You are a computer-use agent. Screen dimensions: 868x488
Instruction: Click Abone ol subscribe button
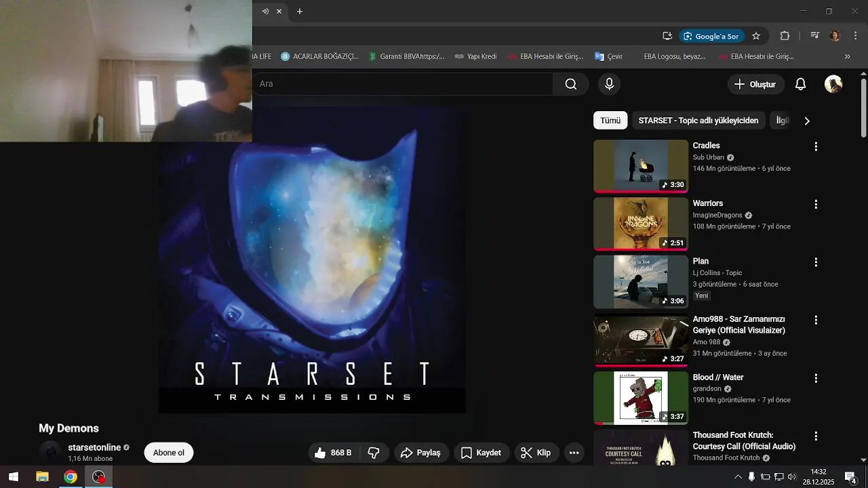169,453
